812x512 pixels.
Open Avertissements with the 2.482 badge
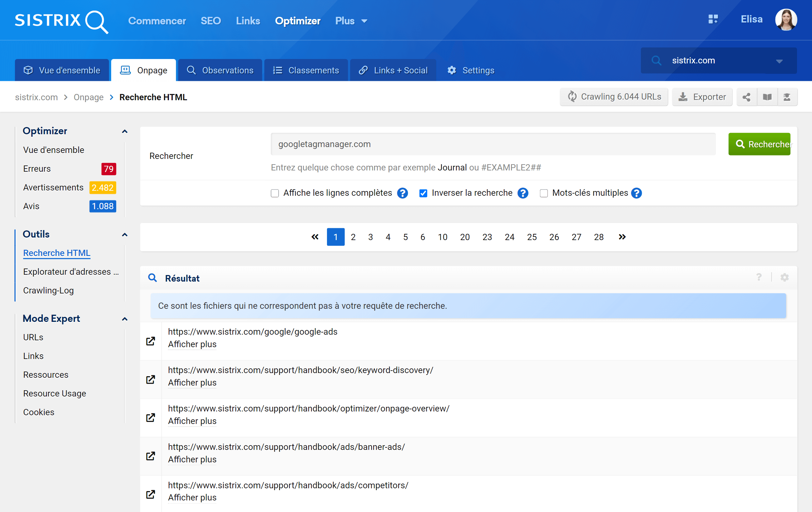(69, 188)
